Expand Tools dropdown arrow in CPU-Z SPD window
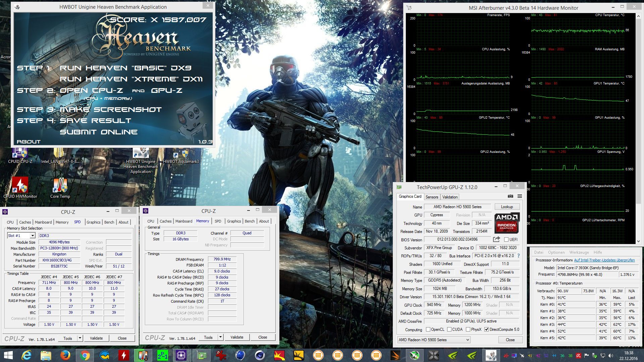 point(80,338)
